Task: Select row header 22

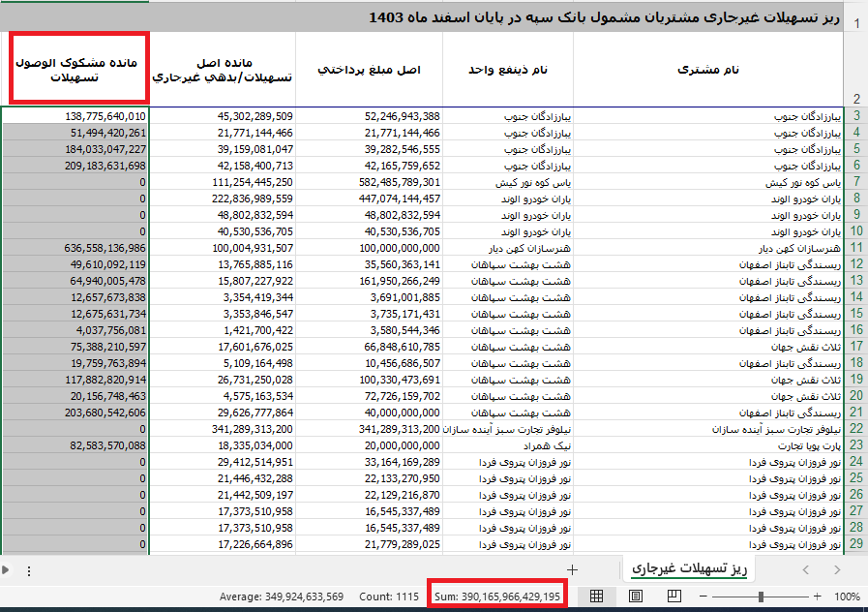Action: (x=856, y=429)
